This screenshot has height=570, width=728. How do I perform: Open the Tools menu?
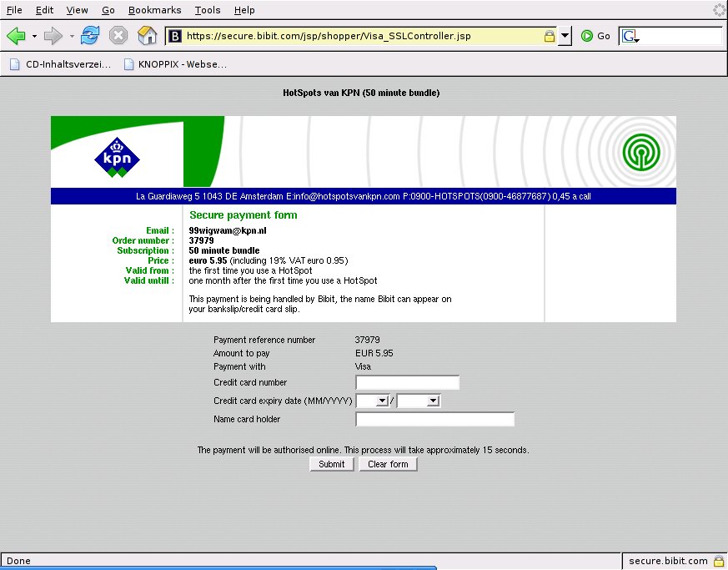[x=208, y=10]
